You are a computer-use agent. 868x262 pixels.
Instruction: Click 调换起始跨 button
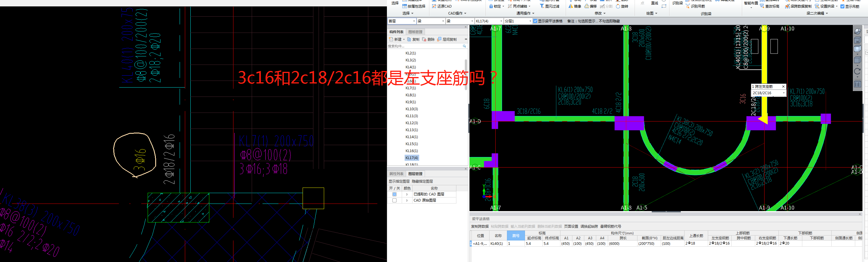click(589, 227)
